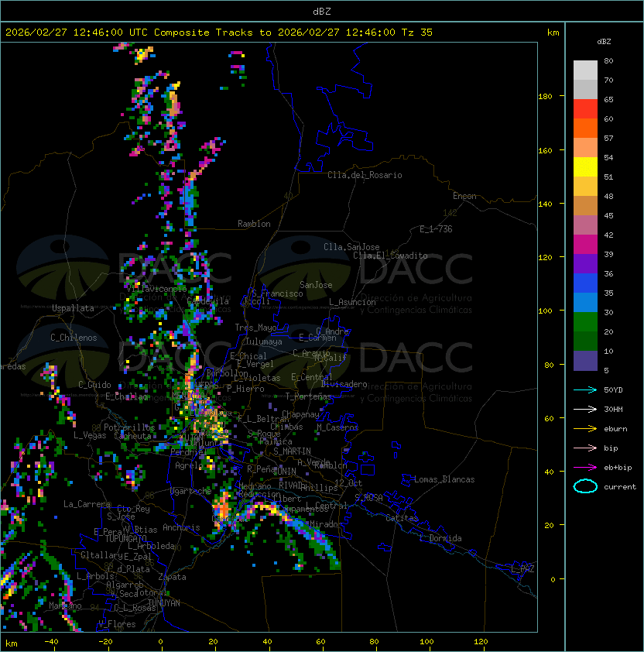Click the 'E_1-736' place label
Image resolution: width=644 pixels, height=652 pixels.
coord(436,229)
